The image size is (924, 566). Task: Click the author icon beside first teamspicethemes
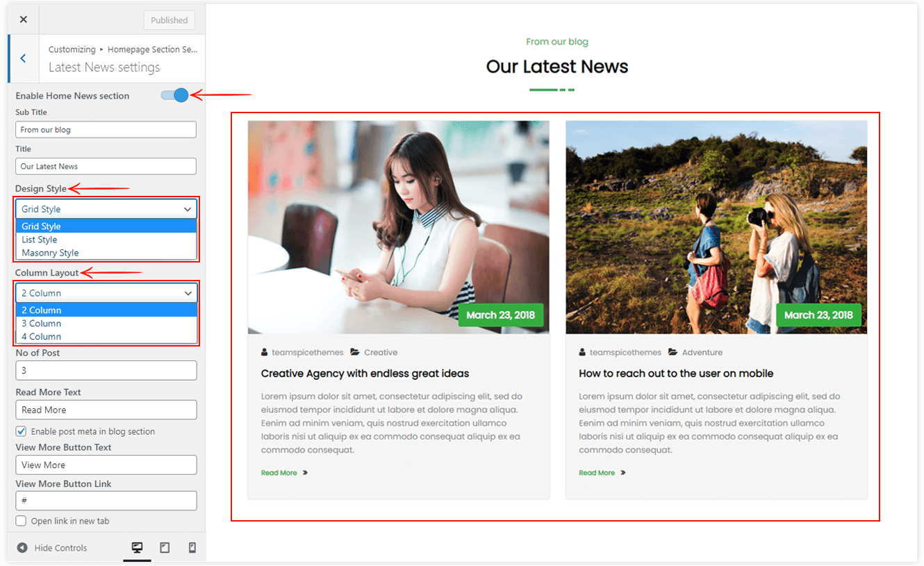point(265,353)
